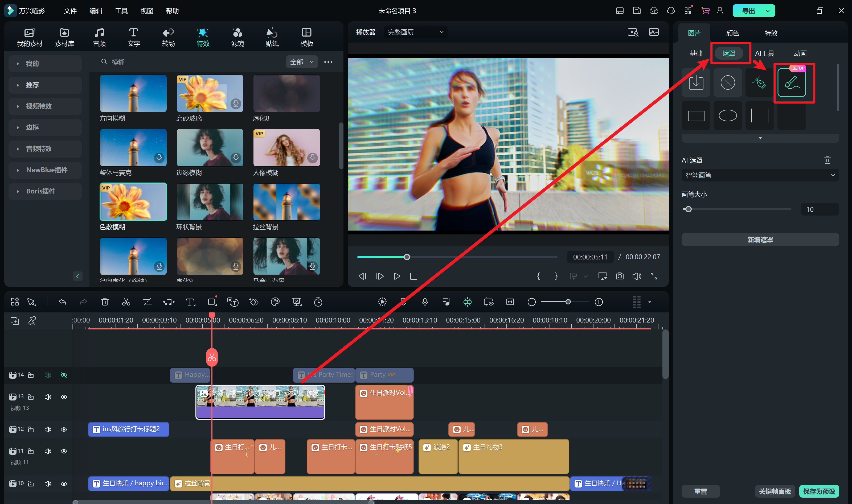This screenshot has height=504, width=852.
Task: Click the crop tool in timeline toolbar
Action: point(148,302)
